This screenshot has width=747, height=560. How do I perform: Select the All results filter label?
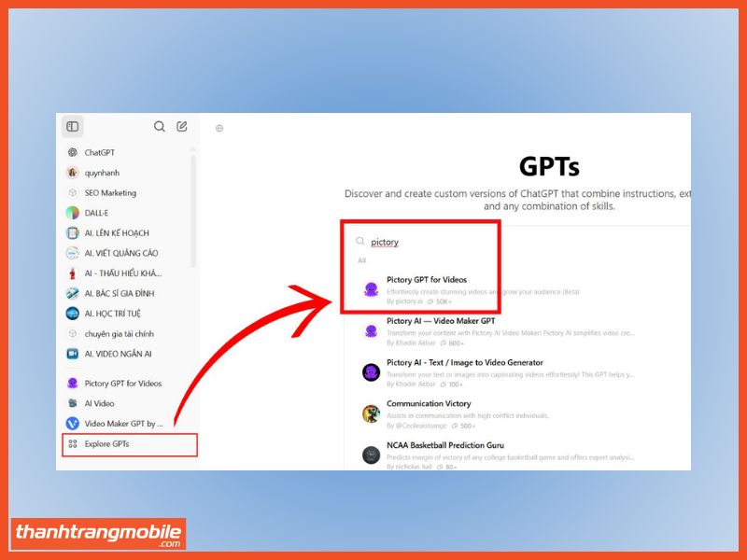tap(361, 260)
